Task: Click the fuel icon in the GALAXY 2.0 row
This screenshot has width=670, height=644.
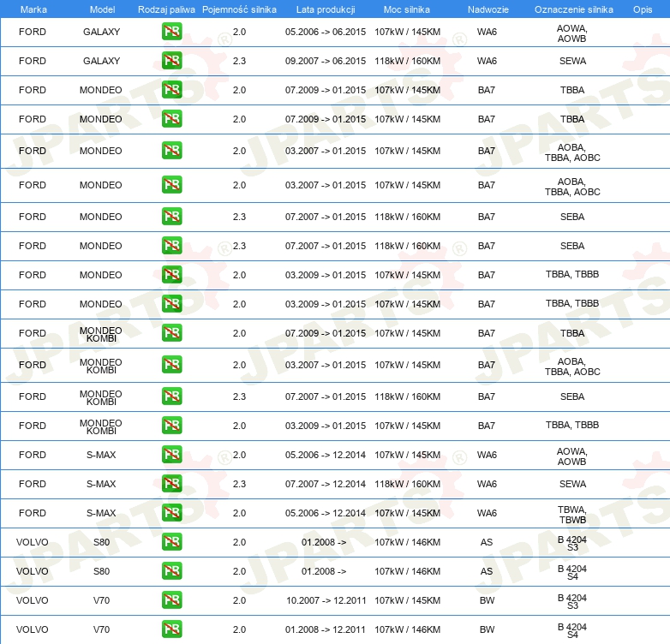Action: point(171,31)
